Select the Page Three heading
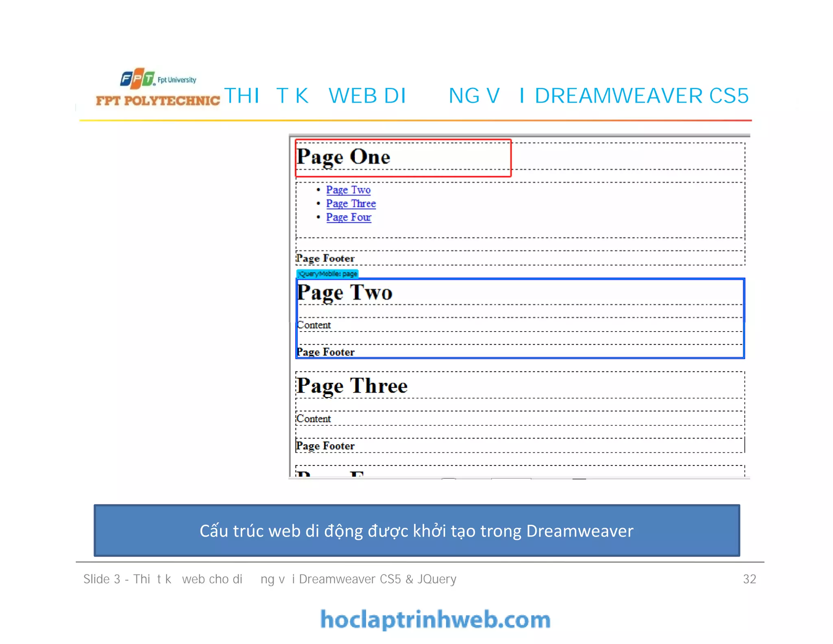 351,386
